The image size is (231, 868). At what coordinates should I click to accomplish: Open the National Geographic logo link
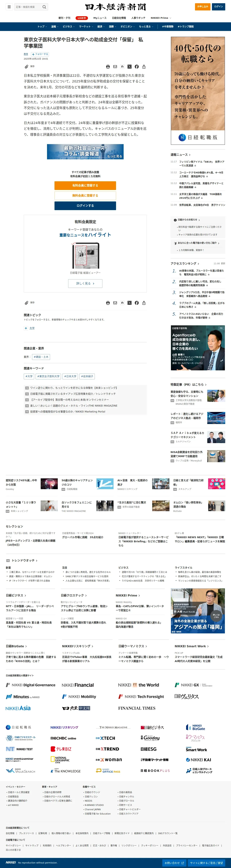click(x=60, y=760)
